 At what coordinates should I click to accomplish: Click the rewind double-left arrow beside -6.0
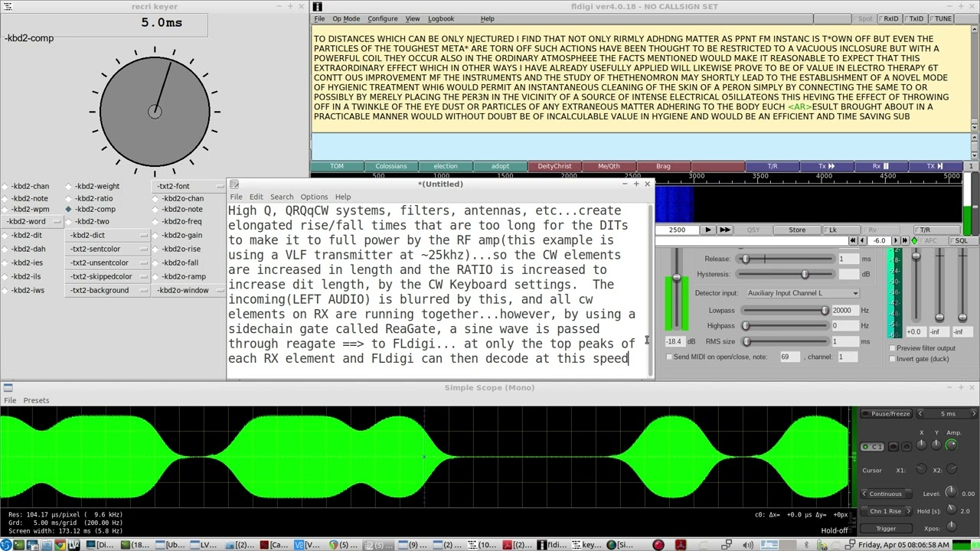coord(854,240)
